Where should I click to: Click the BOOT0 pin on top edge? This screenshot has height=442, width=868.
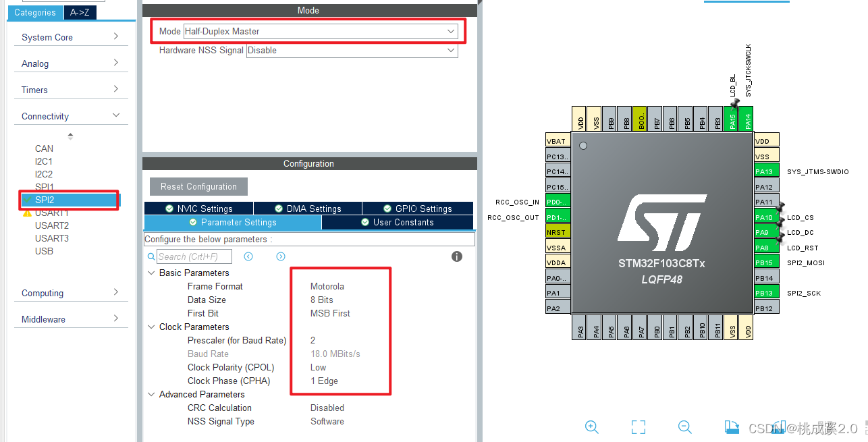pyautogui.click(x=640, y=119)
